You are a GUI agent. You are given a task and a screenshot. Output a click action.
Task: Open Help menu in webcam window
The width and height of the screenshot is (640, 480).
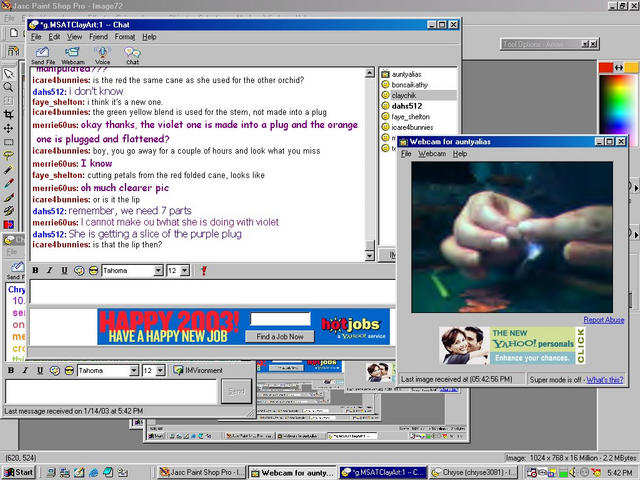[x=460, y=154]
